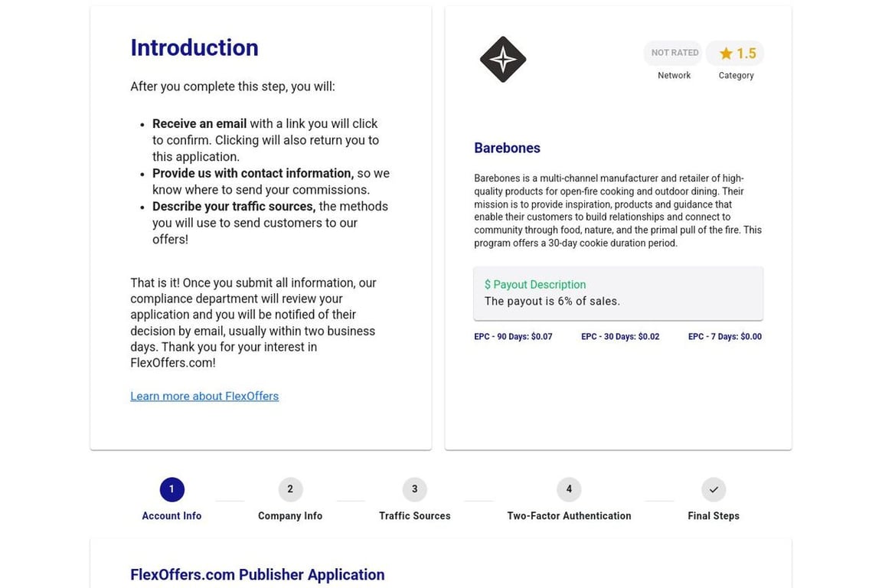Click the Introduction heading
882x588 pixels.
(194, 47)
